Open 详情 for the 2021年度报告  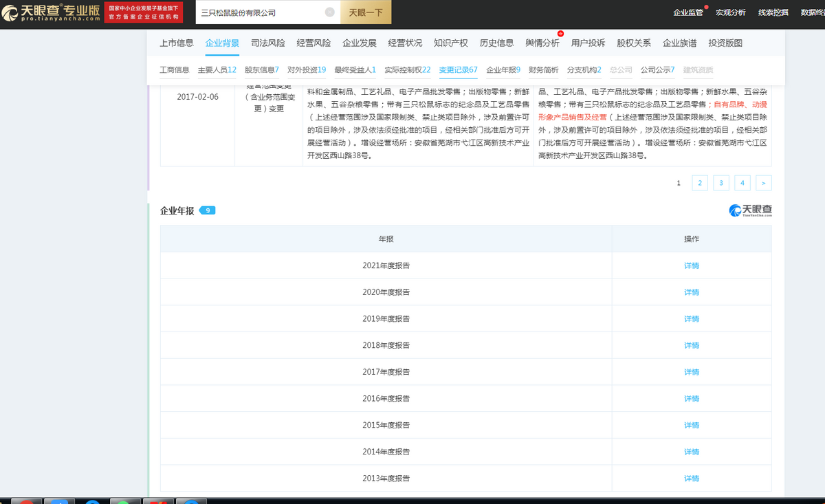coord(692,265)
